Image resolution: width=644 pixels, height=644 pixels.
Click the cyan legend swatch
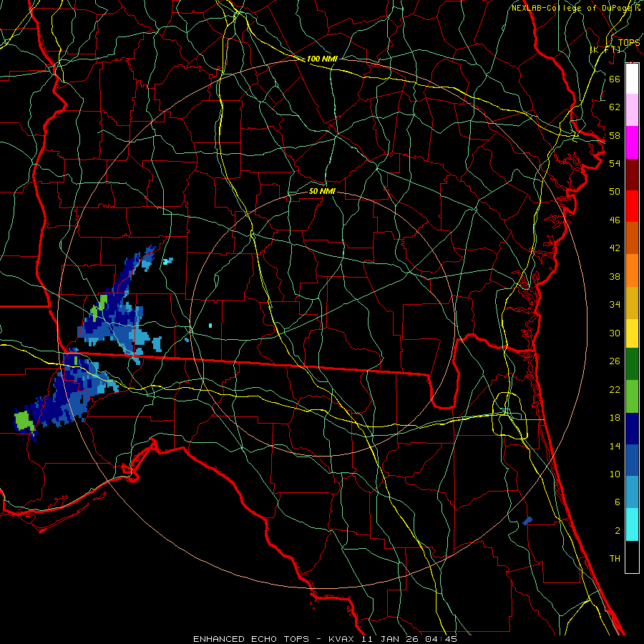tap(632, 525)
